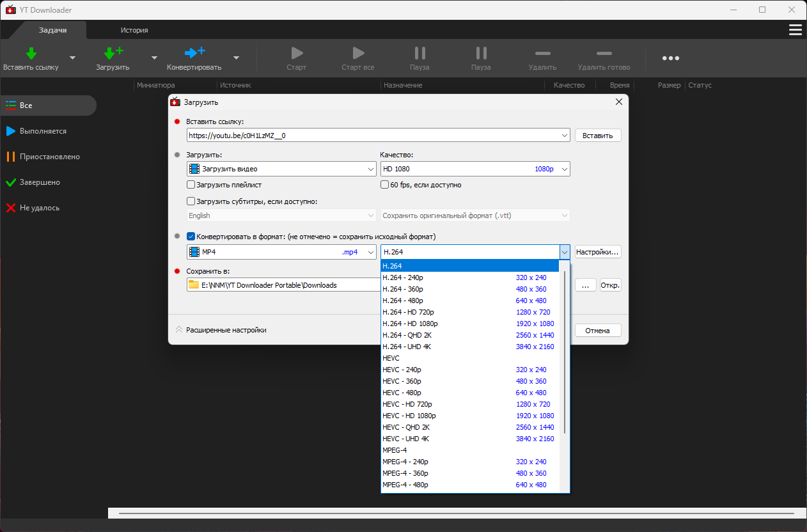Viewport: 807px width, 532px height.
Task: Click the ... browse folder button
Action: pyautogui.click(x=586, y=285)
